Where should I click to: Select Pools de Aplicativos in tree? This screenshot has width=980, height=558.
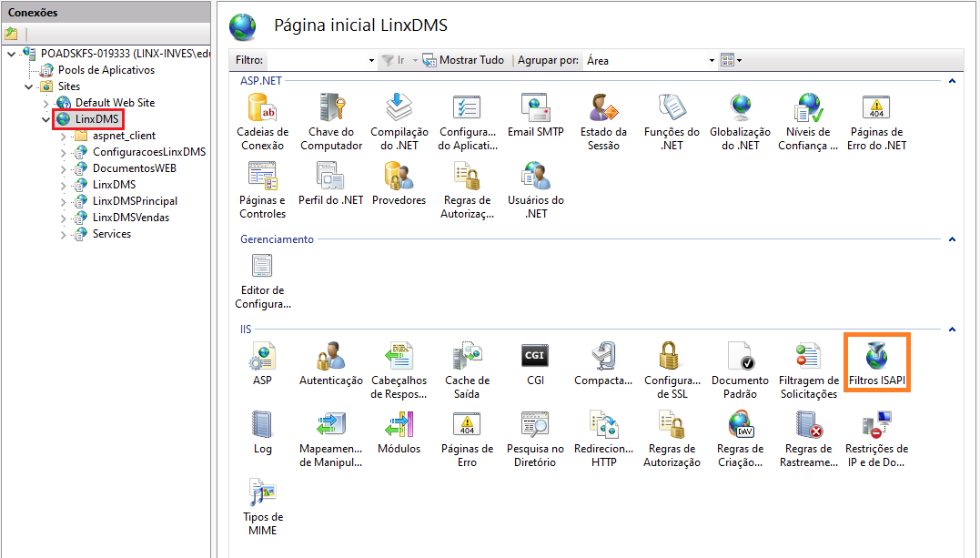point(106,70)
